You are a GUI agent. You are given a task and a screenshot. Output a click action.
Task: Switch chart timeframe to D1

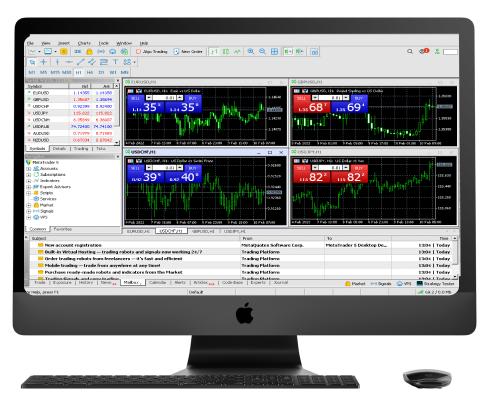101,72
